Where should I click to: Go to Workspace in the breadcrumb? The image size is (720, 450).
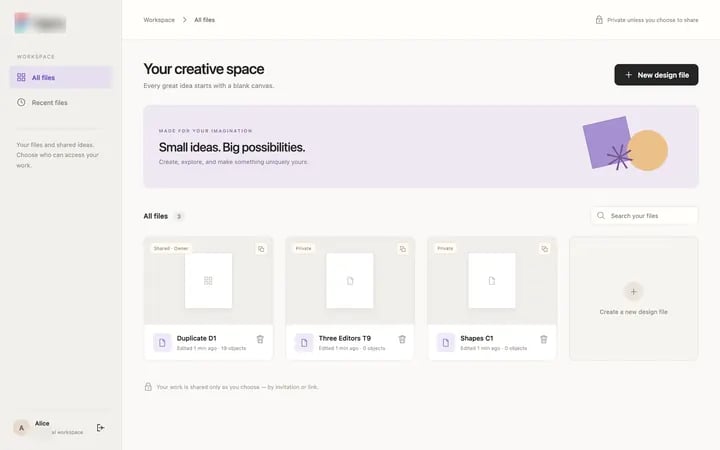(159, 20)
